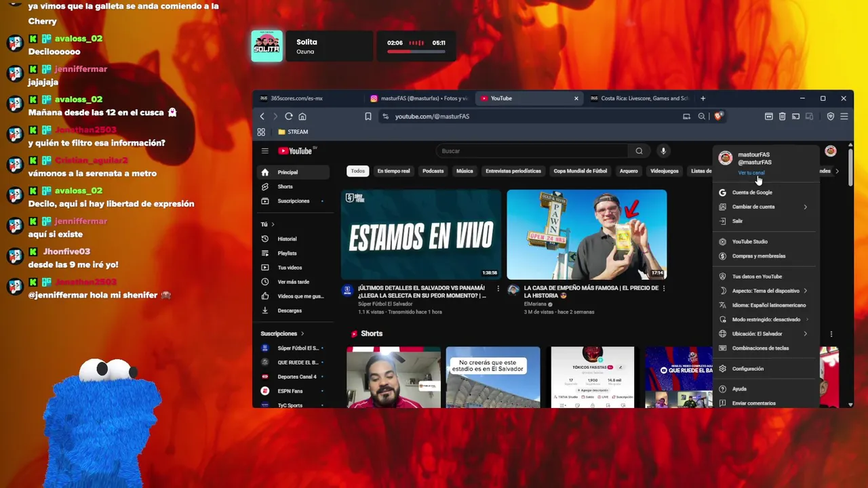Viewport: 868px width, 488px height.
Task: Open YouTube Studio from account menu
Action: pyautogui.click(x=765, y=241)
